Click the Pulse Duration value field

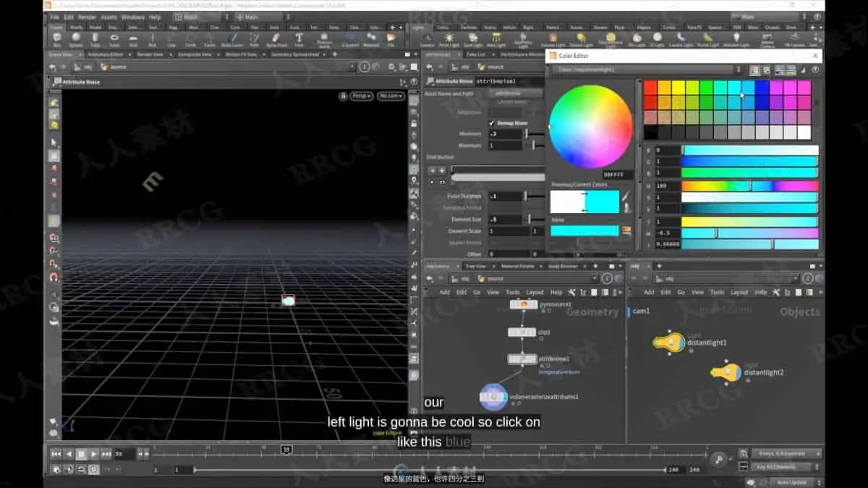[x=506, y=196]
